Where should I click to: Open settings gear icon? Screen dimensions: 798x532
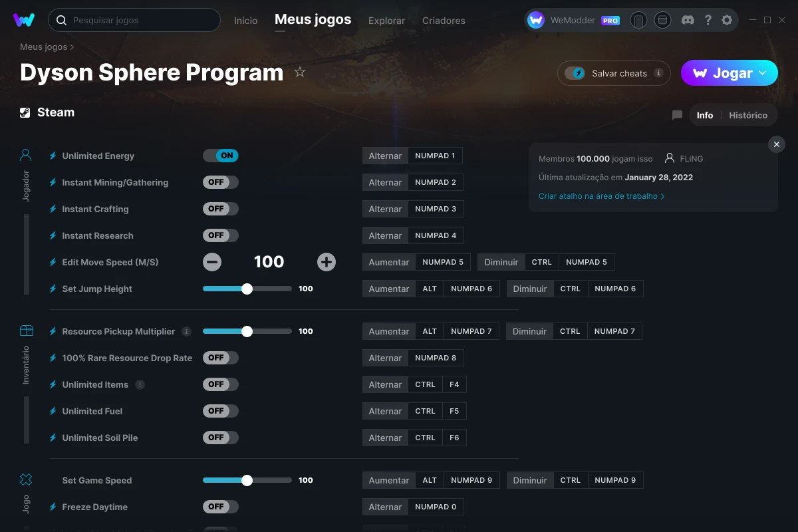tap(727, 20)
